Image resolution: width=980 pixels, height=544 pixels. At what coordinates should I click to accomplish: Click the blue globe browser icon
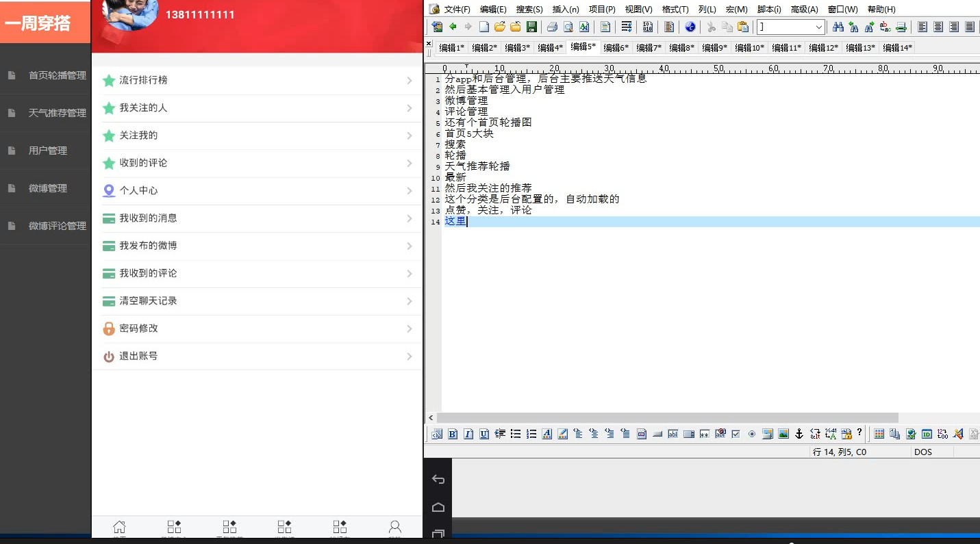(690, 27)
